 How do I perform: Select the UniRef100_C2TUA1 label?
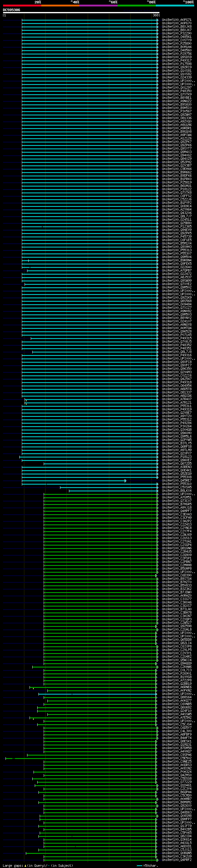click(177, 541)
